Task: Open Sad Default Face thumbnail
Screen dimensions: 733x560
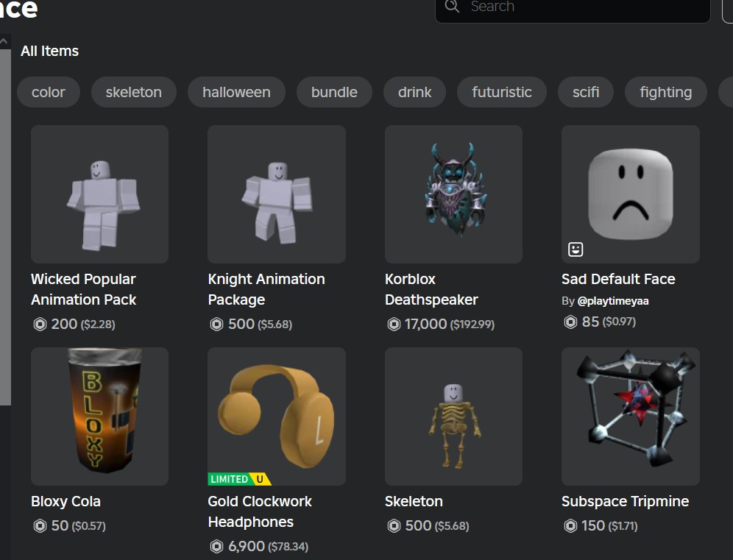Action: point(631,194)
